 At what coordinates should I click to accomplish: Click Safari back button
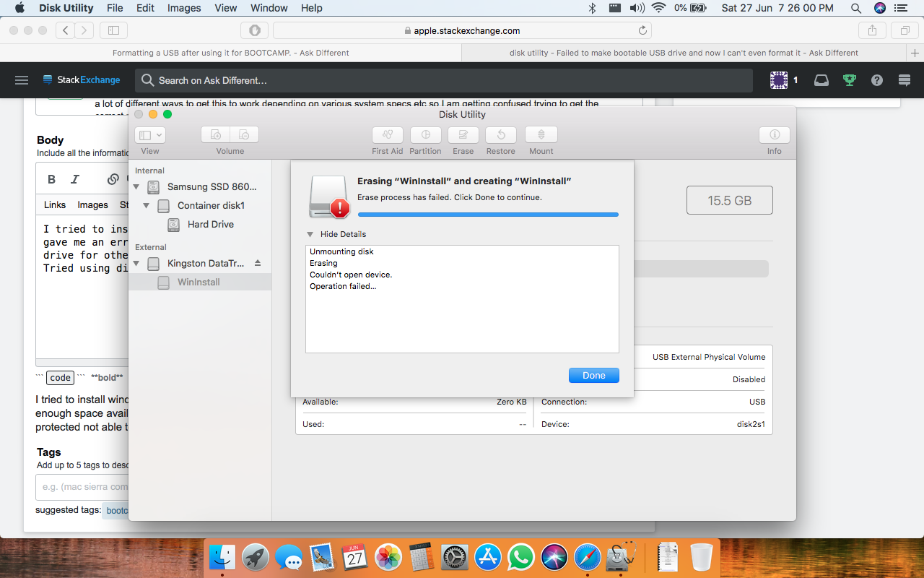click(66, 30)
